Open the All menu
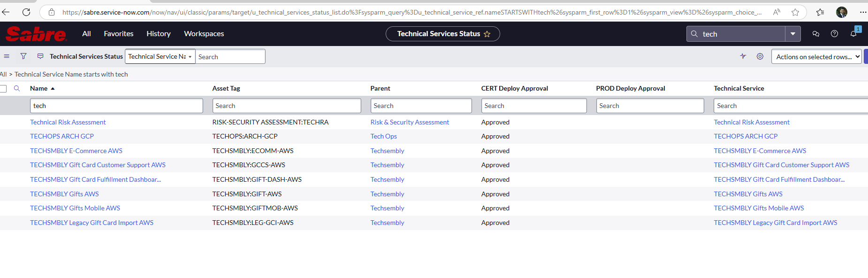 point(86,34)
